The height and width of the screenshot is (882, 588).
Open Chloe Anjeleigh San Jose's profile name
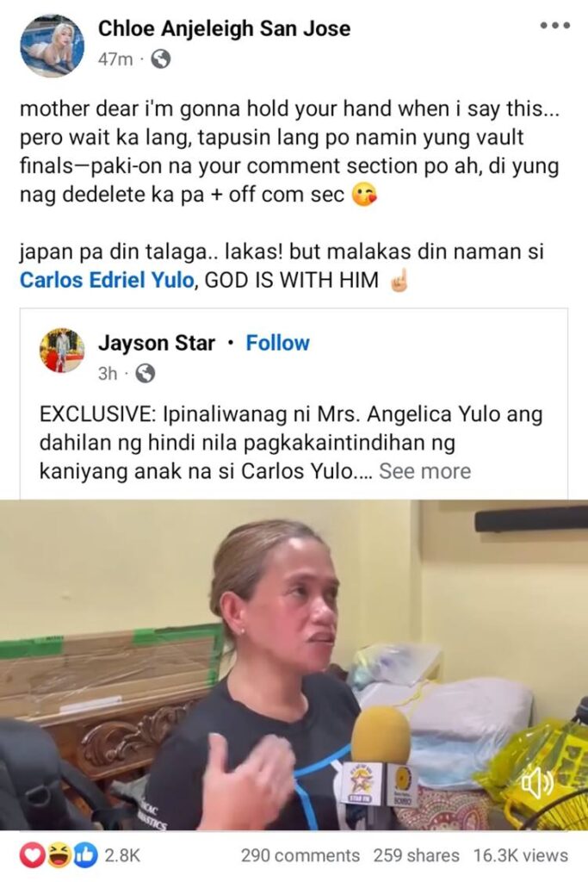click(225, 28)
